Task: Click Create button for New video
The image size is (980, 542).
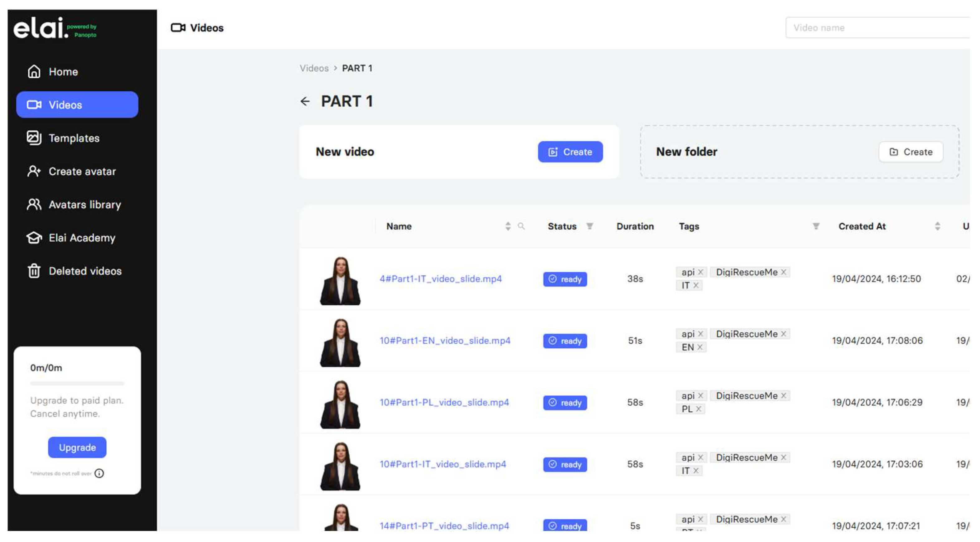Action: point(570,152)
